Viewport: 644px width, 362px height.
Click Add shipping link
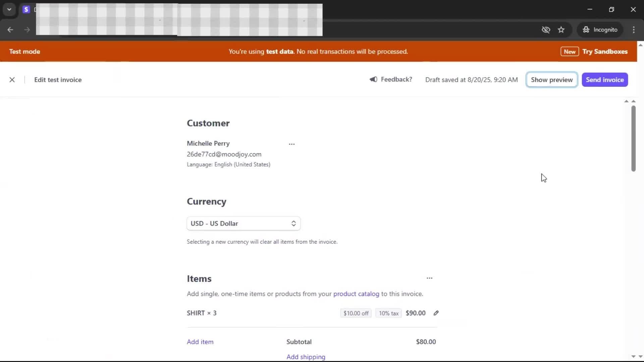click(x=306, y=357)
